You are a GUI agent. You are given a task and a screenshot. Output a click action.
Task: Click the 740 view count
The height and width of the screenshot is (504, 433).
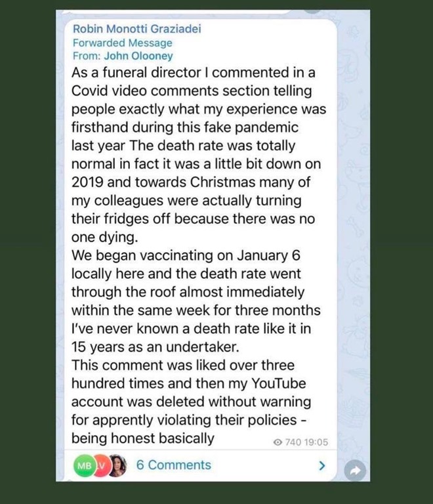(291, 442)
